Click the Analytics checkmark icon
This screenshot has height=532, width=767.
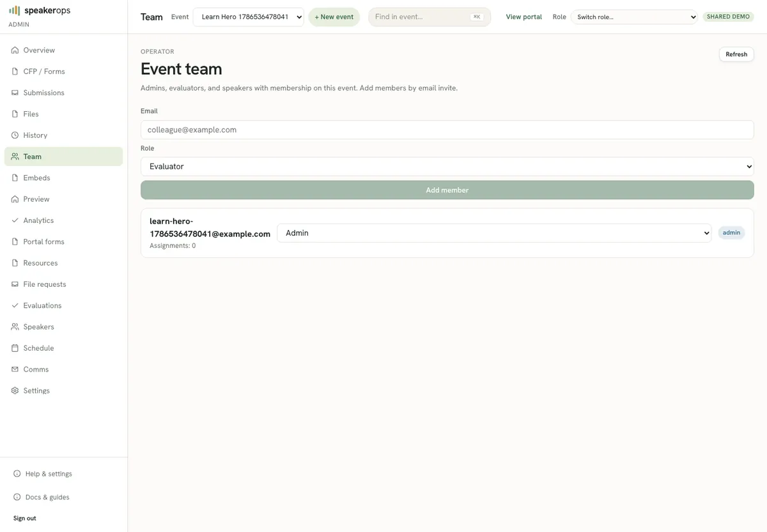15,220
